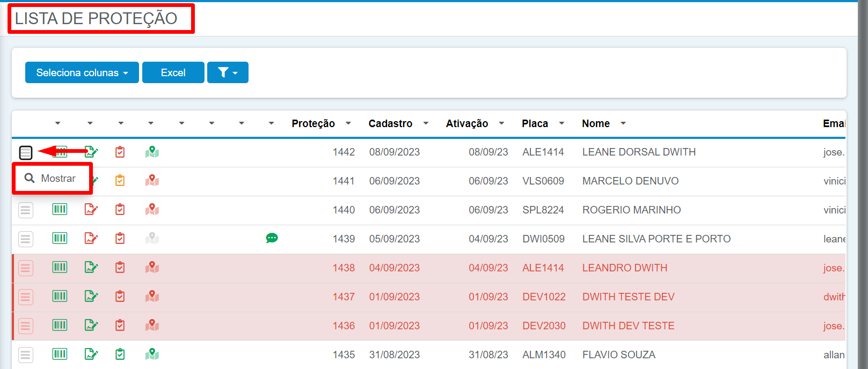868x369 pixels.
Task: Select the plate SPL8224
Action: point(543,210)
